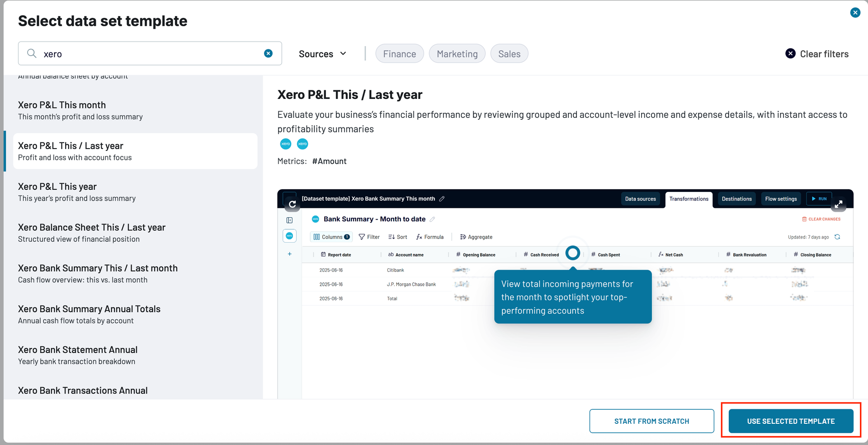Click the Closing Balance column header
868x445 pixels.
(812, 255)
